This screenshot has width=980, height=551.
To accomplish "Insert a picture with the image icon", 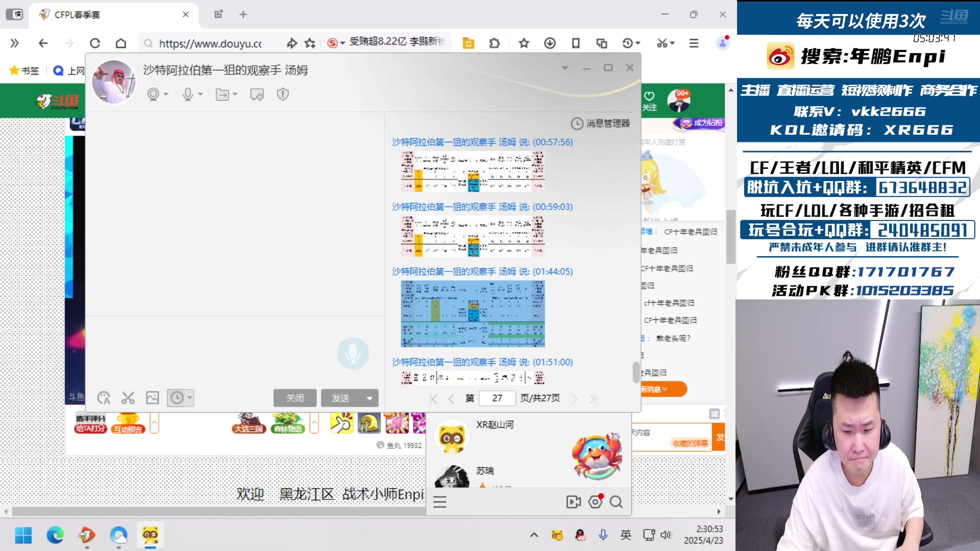I will (x=153, y=398).
